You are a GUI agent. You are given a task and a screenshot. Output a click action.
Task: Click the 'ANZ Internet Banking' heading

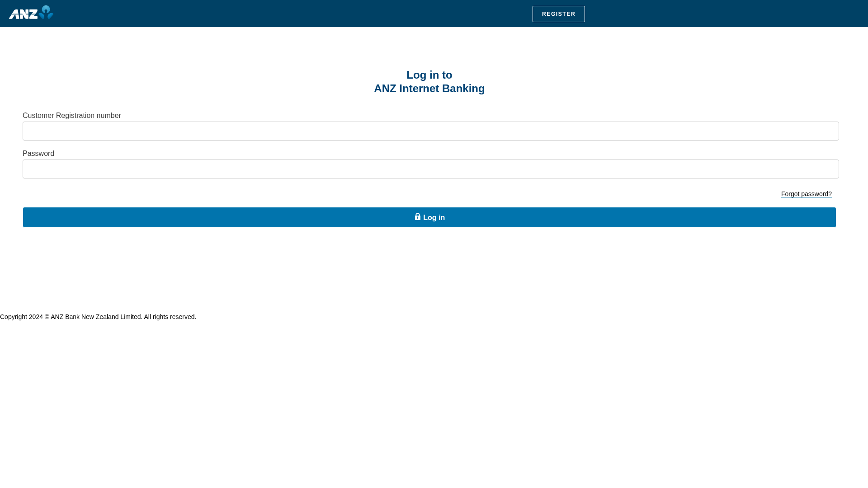(x=429, y=89)
